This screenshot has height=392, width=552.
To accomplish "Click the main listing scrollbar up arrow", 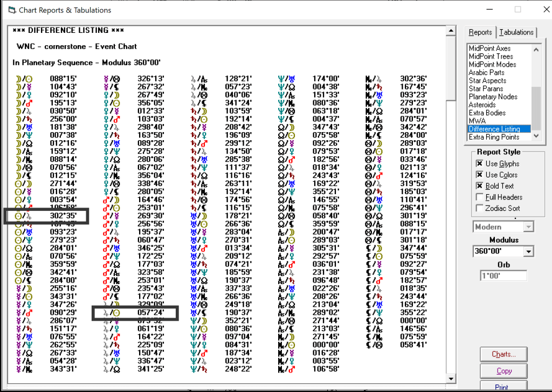I will point(451,31).
